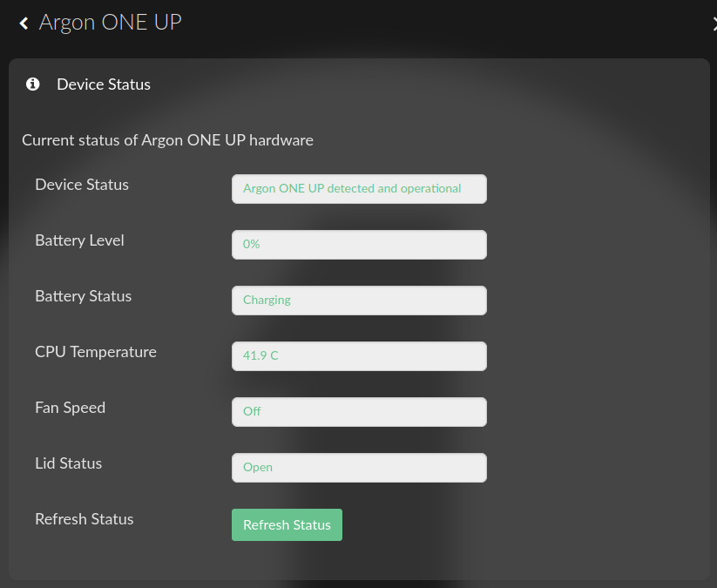Click the Lid Status label

click(68, 463)
